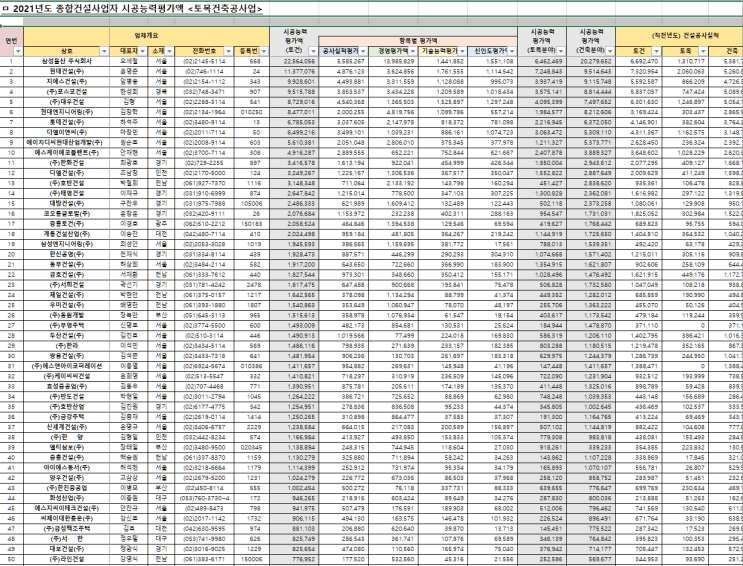The width and height of the screenshot is (743, 566).
Task: Select the (주)포스코건설 cell
Action: (x=66, y=91)
